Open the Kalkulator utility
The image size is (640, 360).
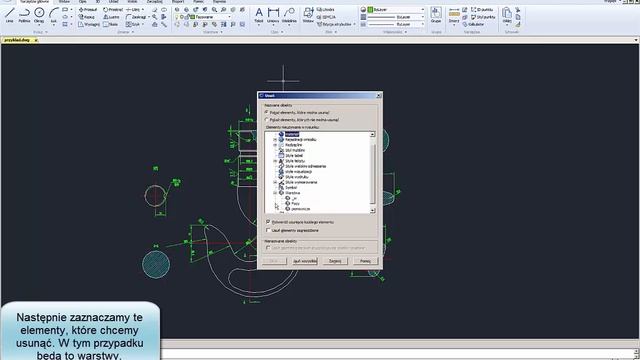pos(473,24)
